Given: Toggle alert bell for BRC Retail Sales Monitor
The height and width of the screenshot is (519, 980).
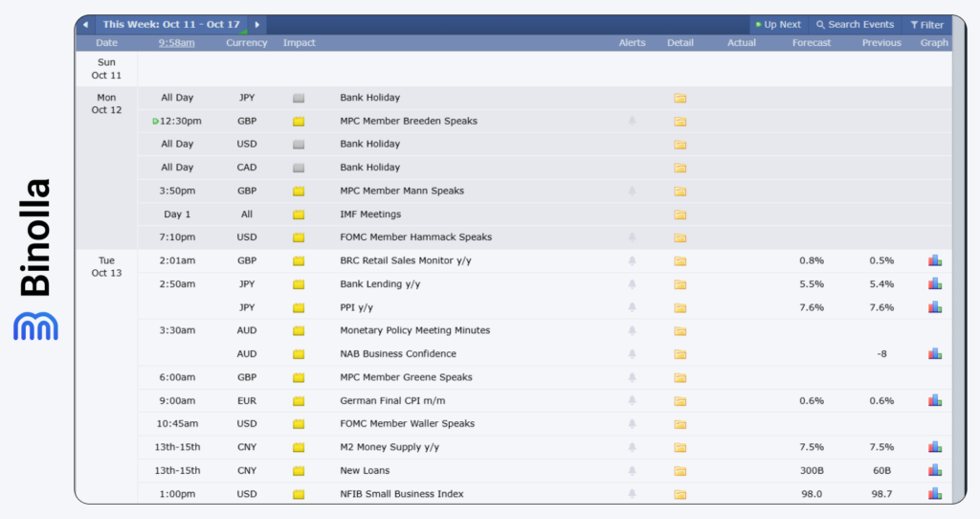Looking at the screenshot, I should pyautogui.click(x=632, y=260).
